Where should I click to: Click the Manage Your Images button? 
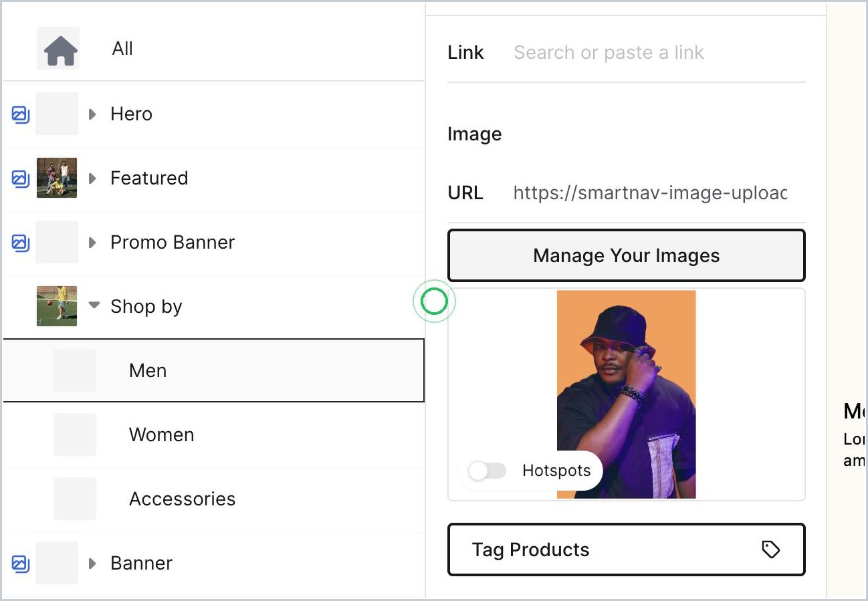627,255
